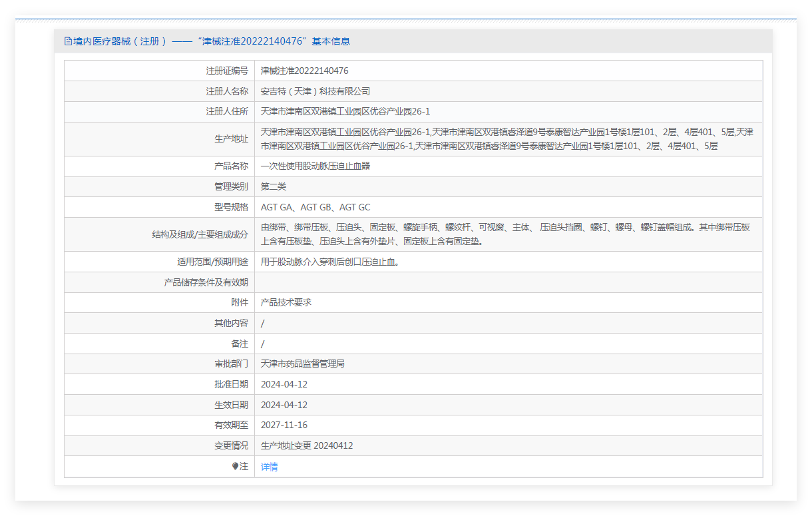Select registration number value 津械注准20222140476
The width and height of the screenshot is (812, 516).
[304, 71]
